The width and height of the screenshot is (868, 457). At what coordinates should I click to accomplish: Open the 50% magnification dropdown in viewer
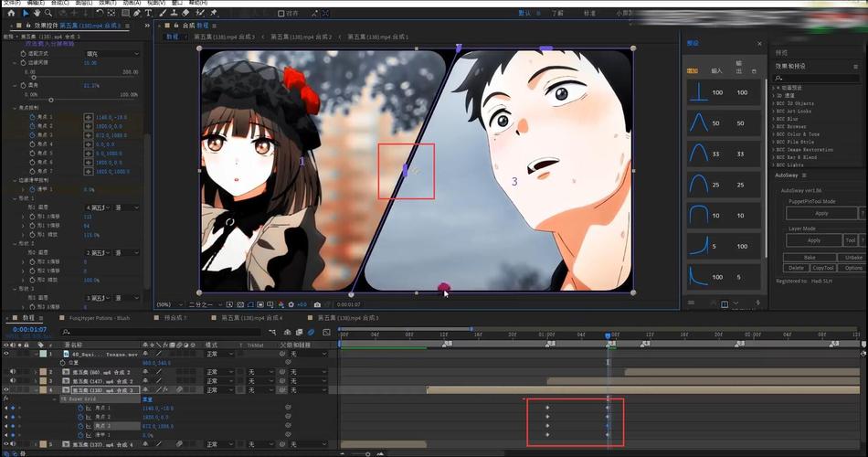[170, 304]
